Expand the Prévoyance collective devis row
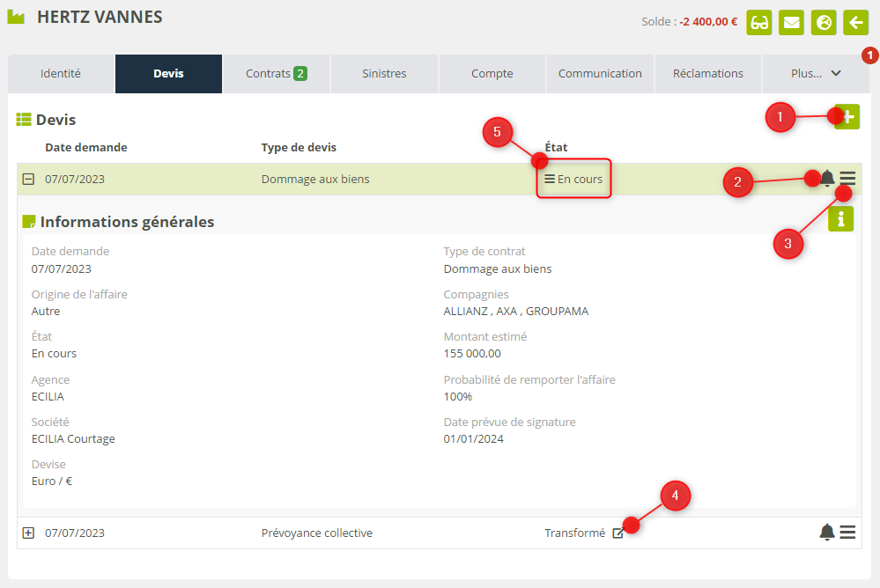The height and width of the screenshot is (588, 880). (x=28, y=533)
